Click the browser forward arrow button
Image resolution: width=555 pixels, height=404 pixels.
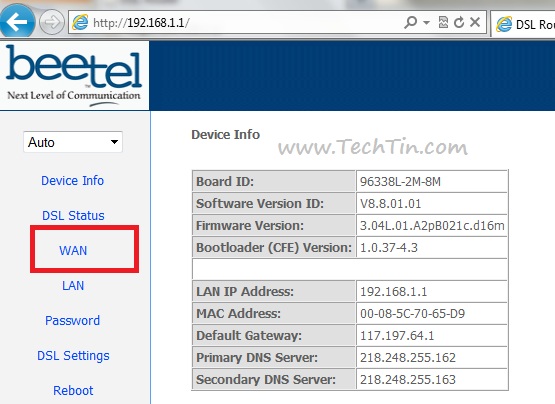tap(52, 22)
